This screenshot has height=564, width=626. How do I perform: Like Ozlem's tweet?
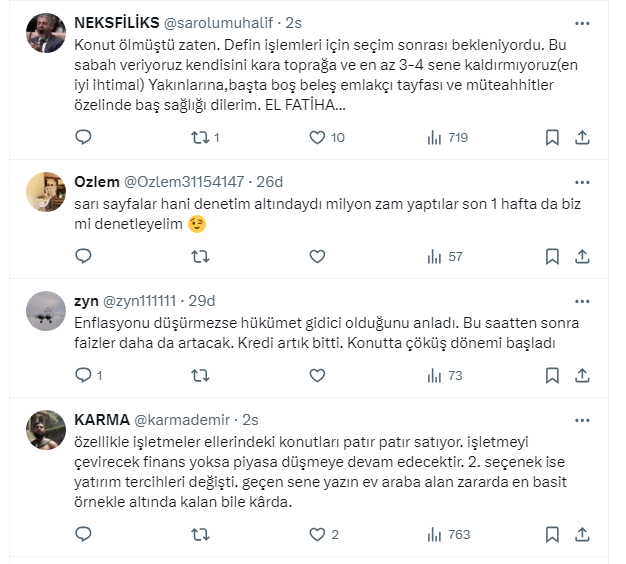click(x=317, y=257)
